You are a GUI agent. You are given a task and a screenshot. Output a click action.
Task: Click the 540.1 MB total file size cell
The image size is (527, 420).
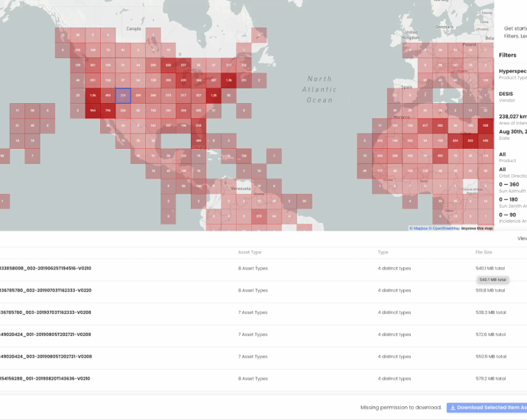coord(490,269)
